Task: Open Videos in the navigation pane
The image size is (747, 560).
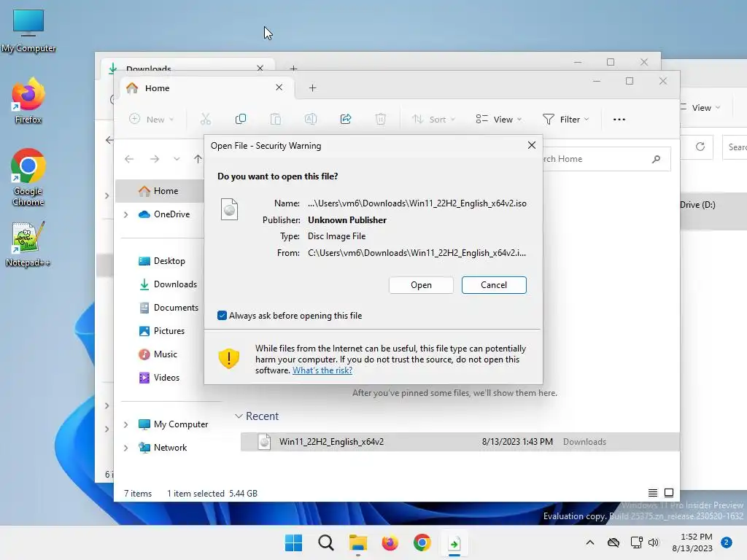Action: click(x=159, y=378)
